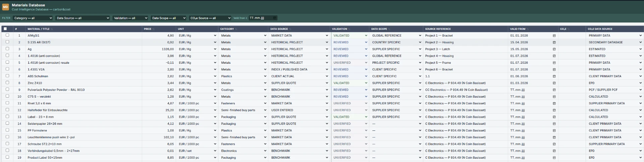This screenshot has width=644, height=162.
Task: Sort table by Price column
Action: tap(154, 29)
